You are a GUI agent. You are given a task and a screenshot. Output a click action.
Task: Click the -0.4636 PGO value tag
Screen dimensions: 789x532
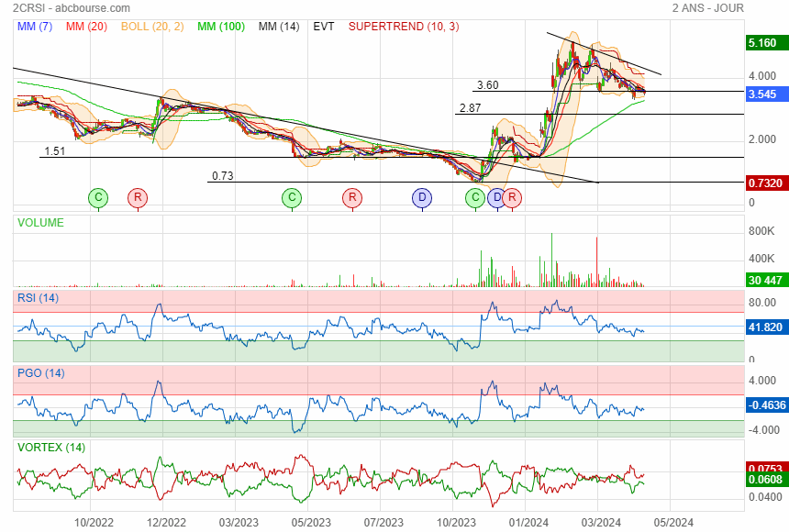coord(767,405)
